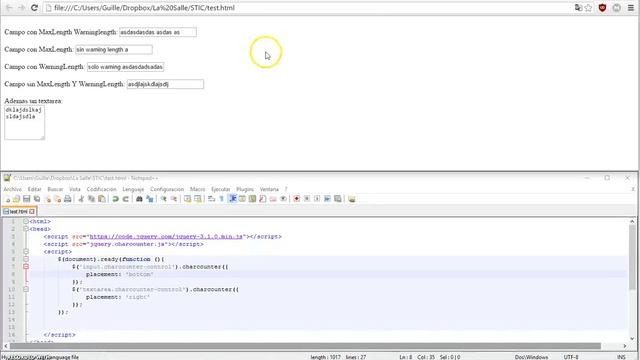Open the Archivo menu

point(13,189)
